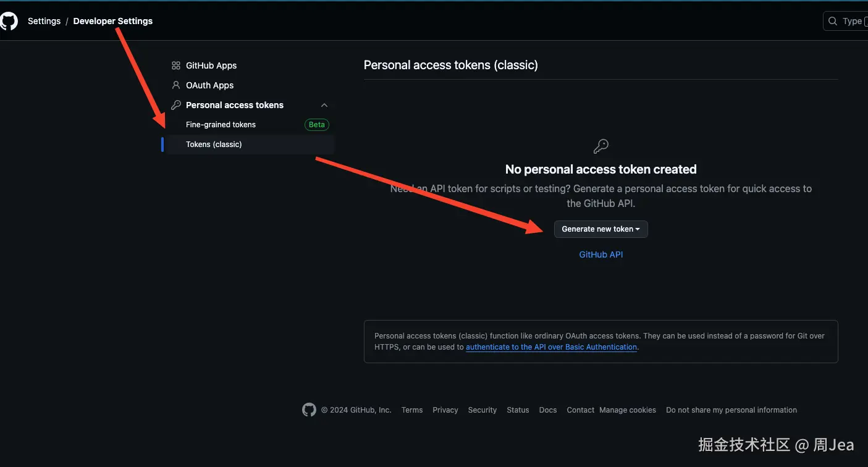Click the GitHub Apps grid icon
The width and height of the screenshot is (868, 467).
click(x=176, y=65)
